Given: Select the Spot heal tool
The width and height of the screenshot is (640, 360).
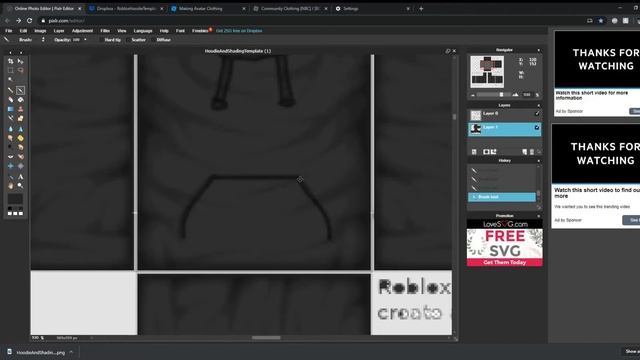Looking at the screenshot, I should (x=20, y=157).
